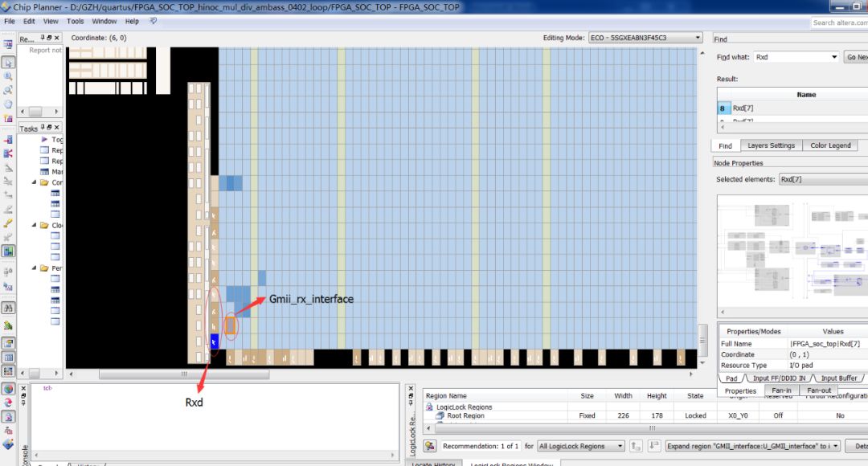Click the previous recommendation arrow button
The image size is (868, 466).
[636, 446]
